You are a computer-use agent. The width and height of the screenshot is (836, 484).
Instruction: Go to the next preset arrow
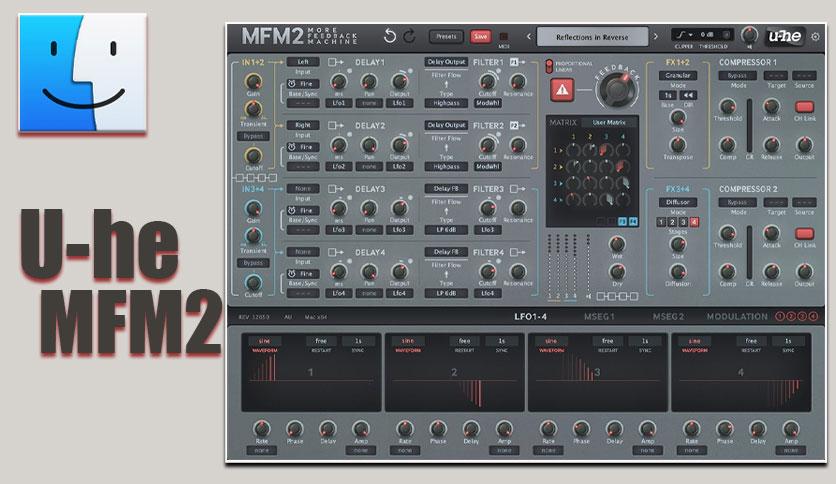point(656,37)
